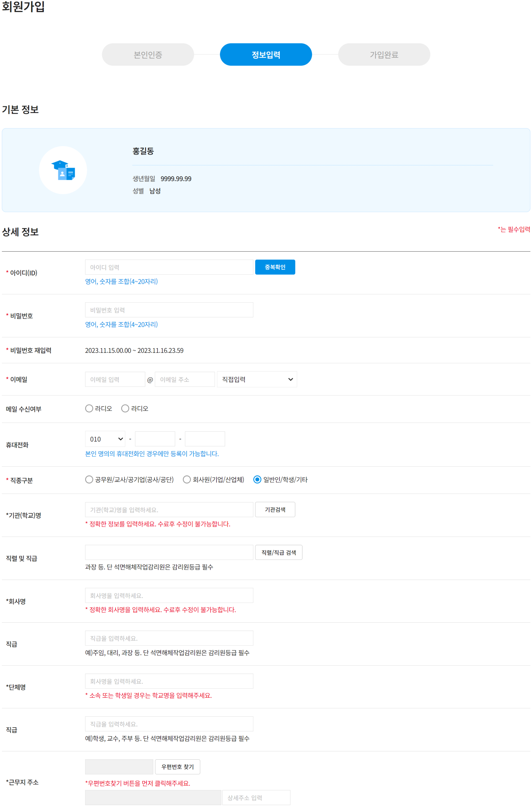Select the 정보입력 step tab
Screen dimensions: 532x807
[266, 54]
